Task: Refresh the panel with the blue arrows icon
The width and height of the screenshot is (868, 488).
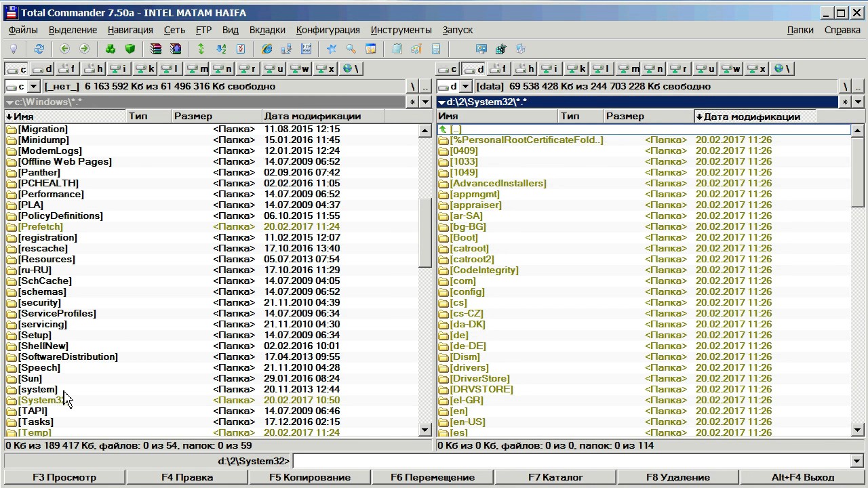Action: (39, 49)
